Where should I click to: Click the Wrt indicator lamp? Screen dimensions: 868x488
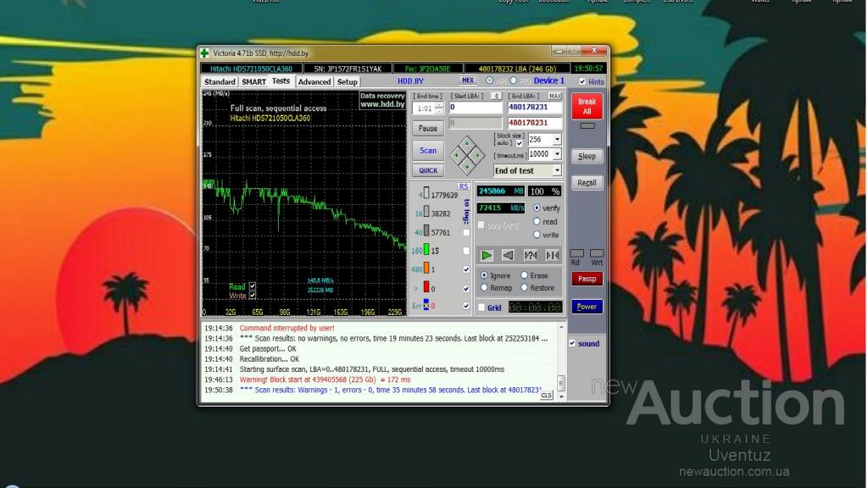point(597,252)
